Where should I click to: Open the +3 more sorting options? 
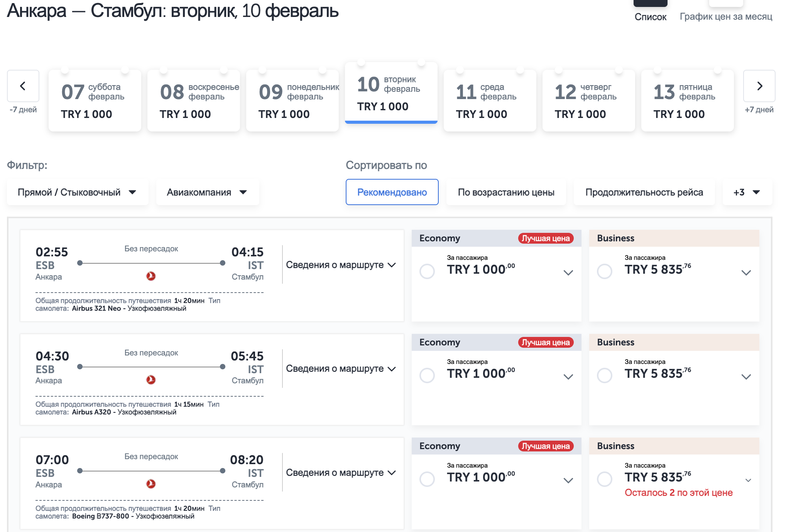[x=747, y=192]
